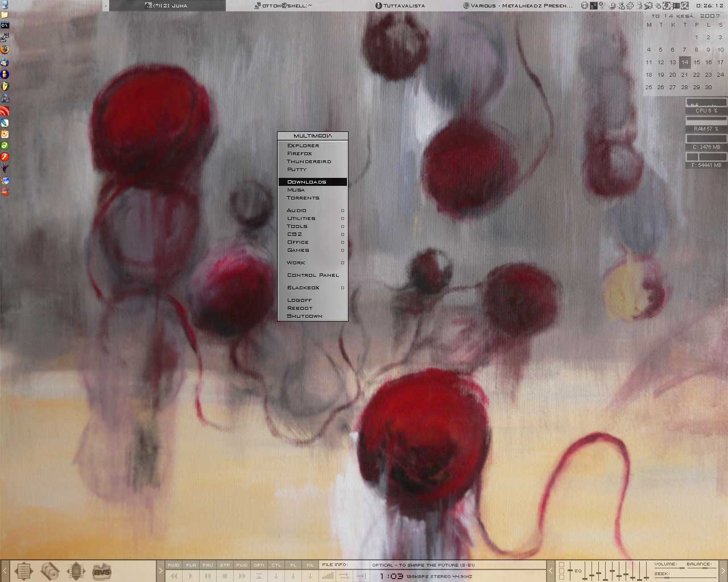
Task: Click the left arrow at bottom-left dock edge
Action: 5,571
